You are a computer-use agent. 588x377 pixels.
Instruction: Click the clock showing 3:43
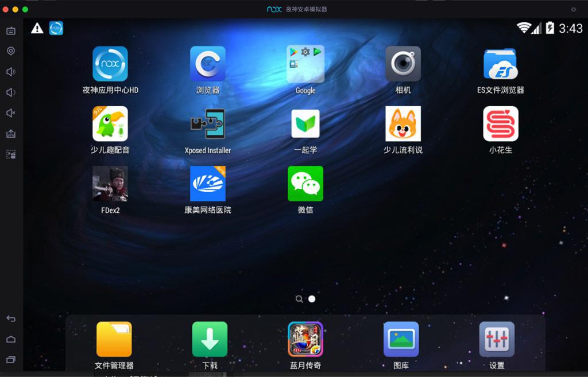[571, 28]
